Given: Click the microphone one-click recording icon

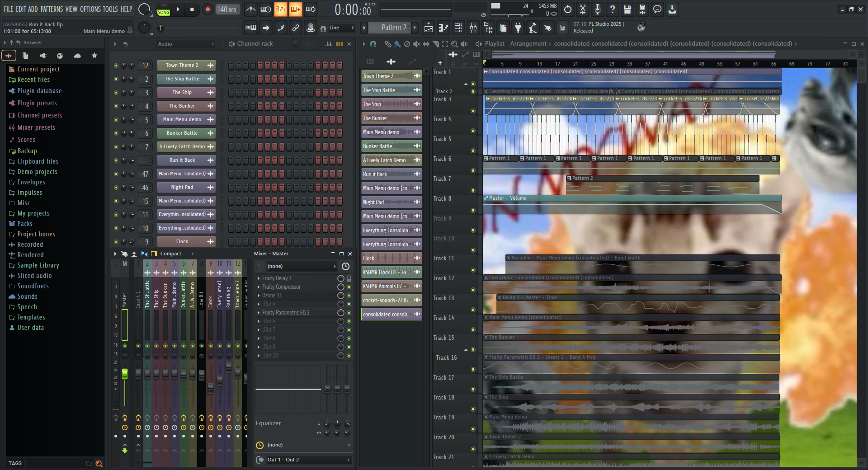Looking at the screenshot, I should click(598, 9).
